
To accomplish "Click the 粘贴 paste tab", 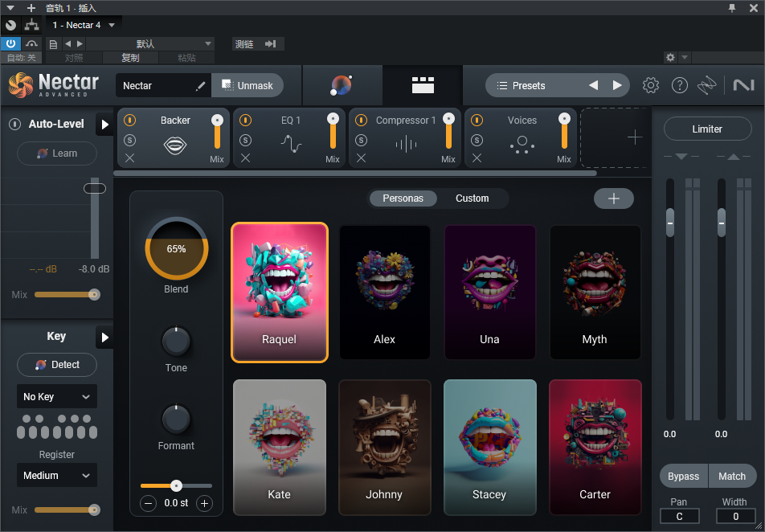I will coord(186,58).
